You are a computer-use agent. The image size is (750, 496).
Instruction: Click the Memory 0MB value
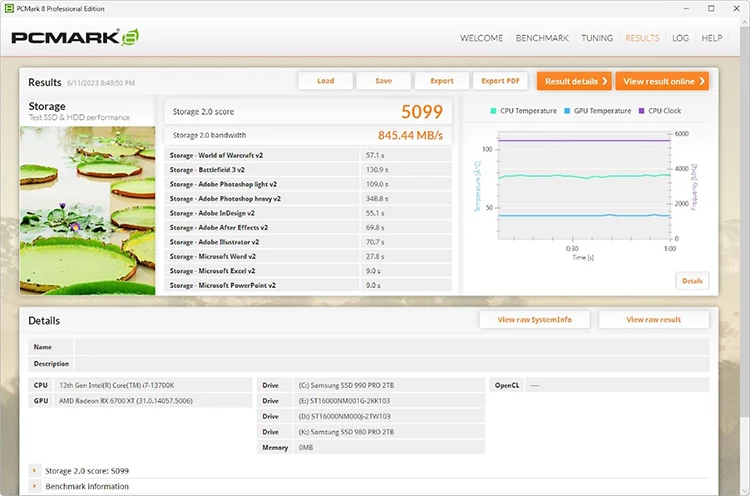(306, 448)
